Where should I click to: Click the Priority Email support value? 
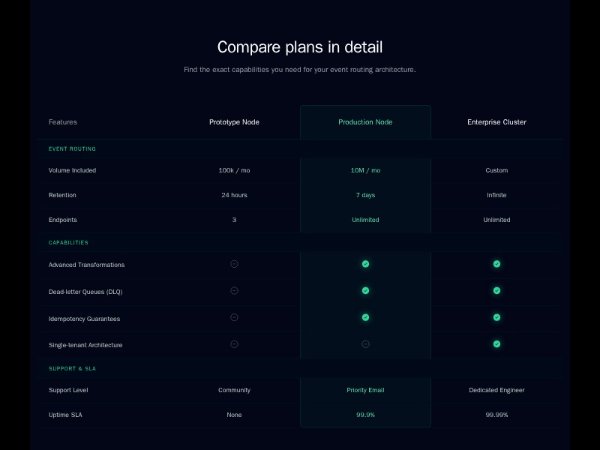(365, 390)
